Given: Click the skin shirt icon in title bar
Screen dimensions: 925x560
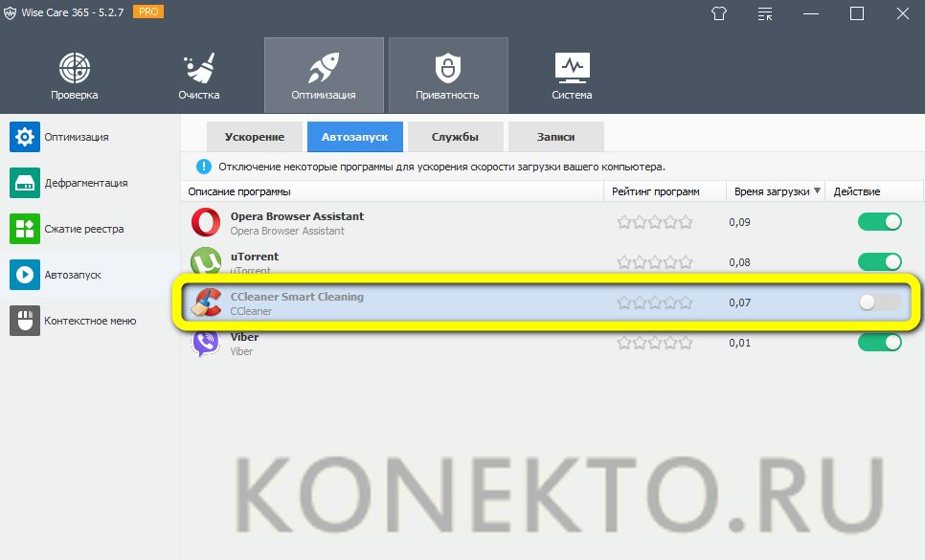Looking at the screenshot, I should [x=719, y=13].
